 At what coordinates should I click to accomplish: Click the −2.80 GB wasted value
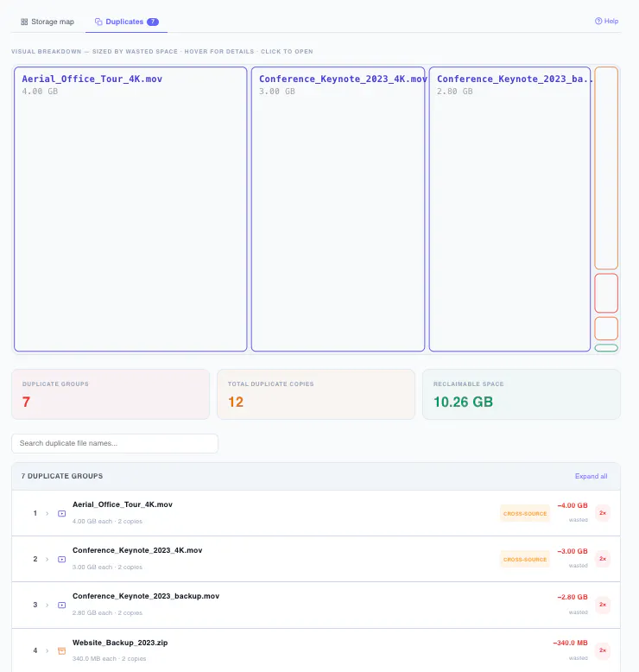573,598
